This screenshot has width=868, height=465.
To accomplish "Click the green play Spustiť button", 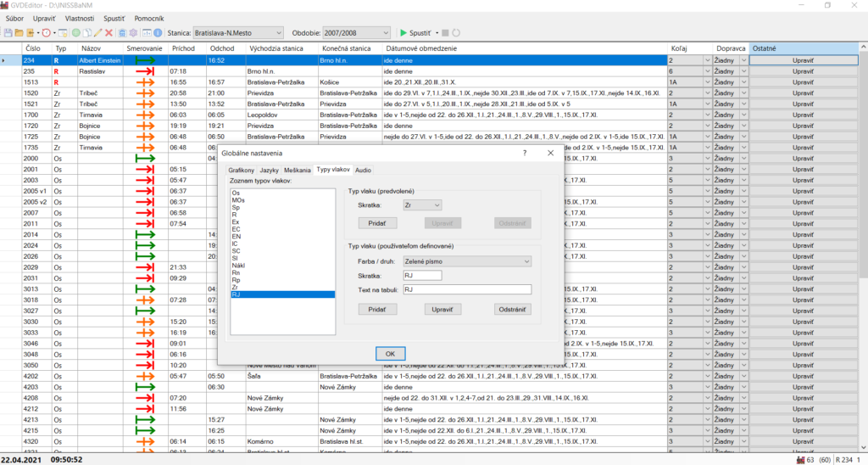I will click(415, 33).
